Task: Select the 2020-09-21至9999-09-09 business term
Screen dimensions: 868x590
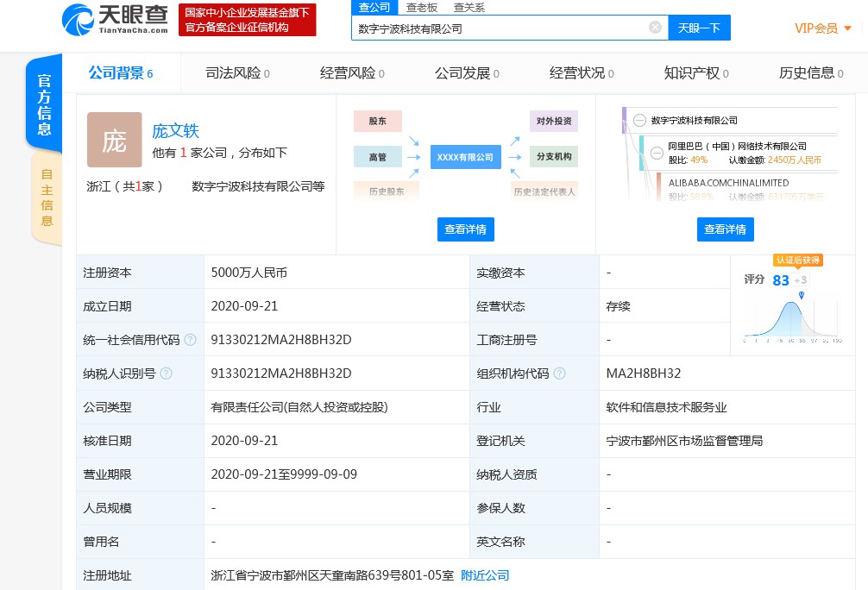Action: click(284, 474)
